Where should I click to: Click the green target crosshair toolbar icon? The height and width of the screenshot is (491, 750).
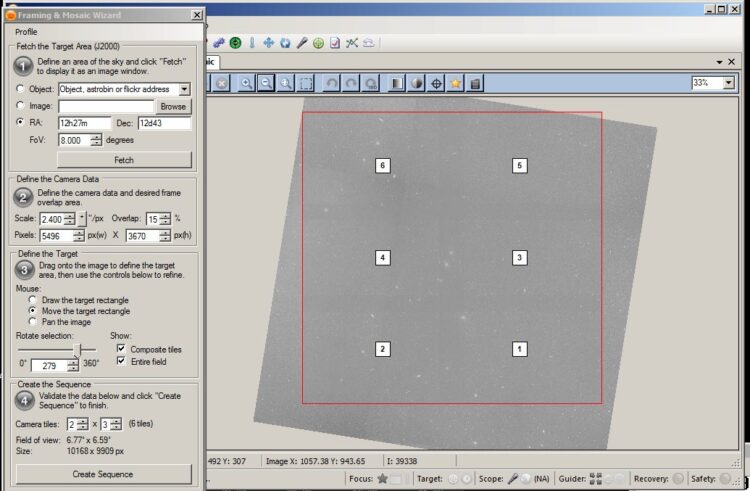(x=318, y=43)
